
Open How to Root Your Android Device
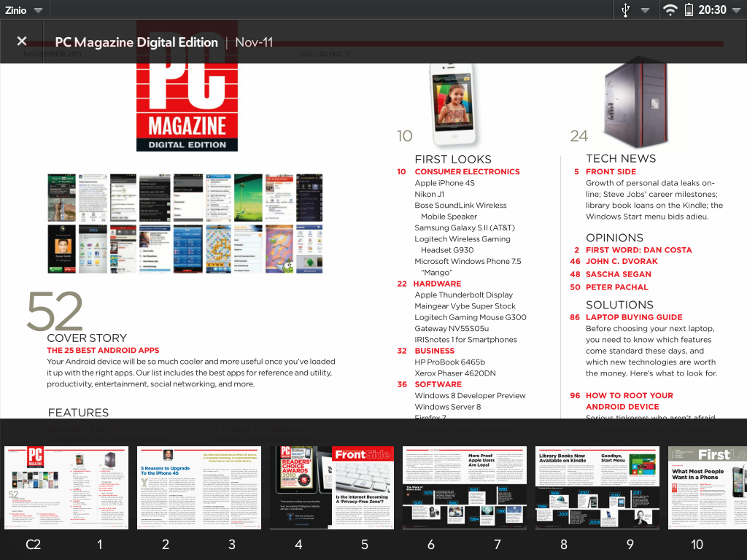[x=630, y=401]
